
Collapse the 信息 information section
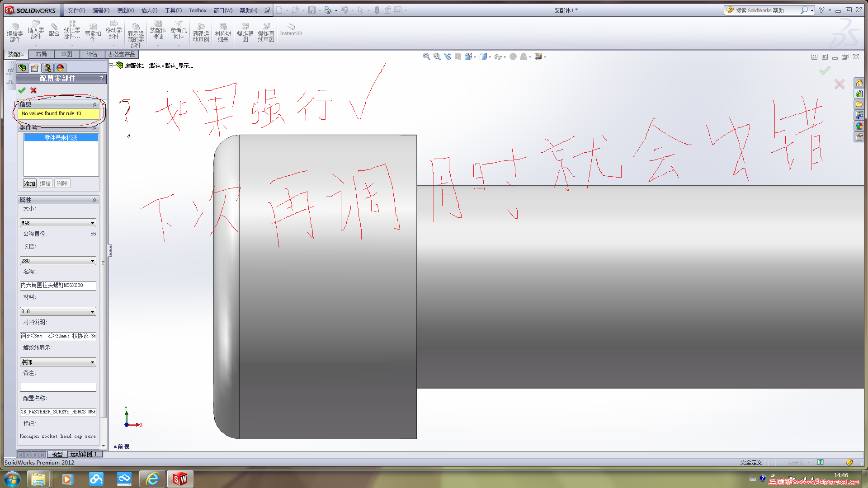pos(94,104)
